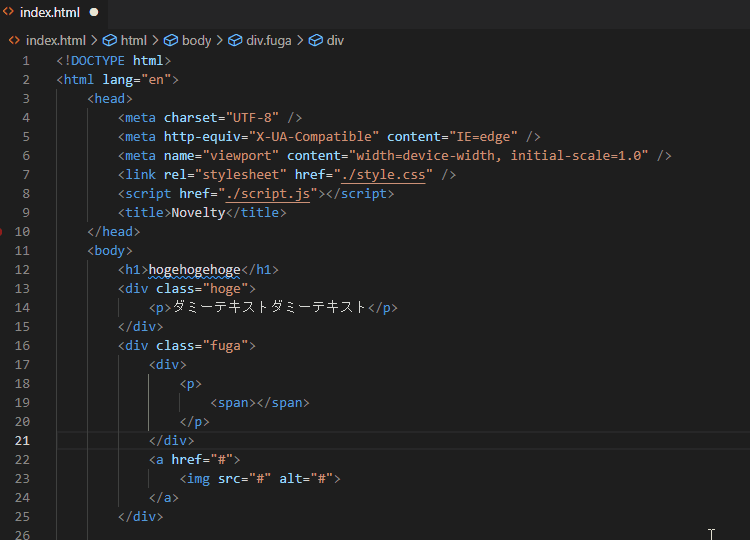Select the index.html editor tab

(x=50, y=13)
